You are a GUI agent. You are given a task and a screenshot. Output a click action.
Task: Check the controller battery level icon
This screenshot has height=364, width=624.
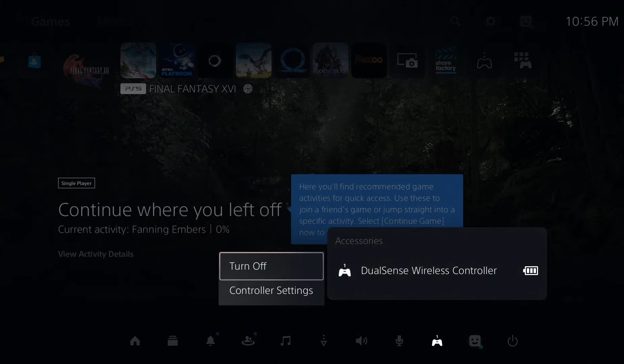point(531,271)
